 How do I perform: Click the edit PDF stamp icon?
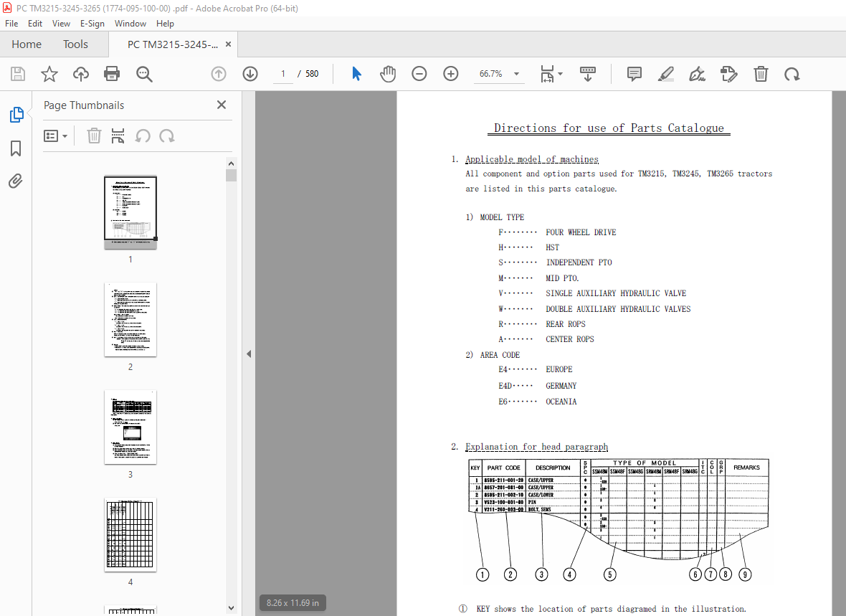[x=729, y=74]
